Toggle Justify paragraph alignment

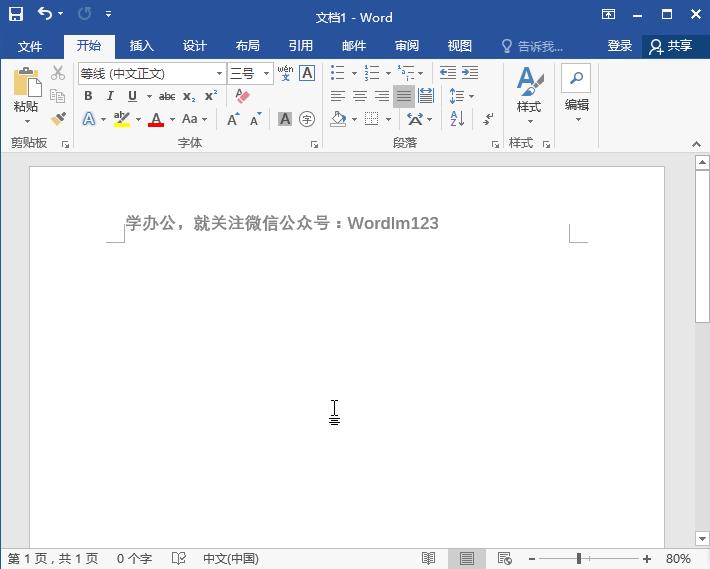pyautogui.click(x=404, y=96)
